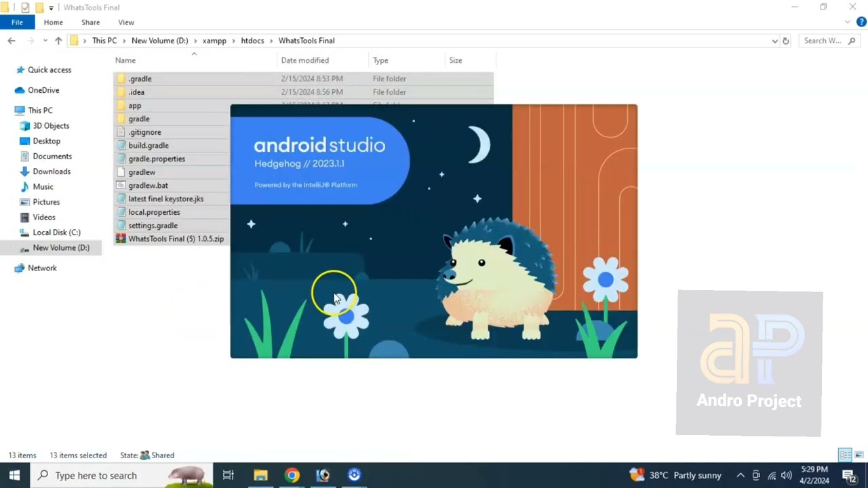This screenshot has width=868, height=488.
Task: Expand the chevron after htdocs breadcrumb
Action: [271, 41]
